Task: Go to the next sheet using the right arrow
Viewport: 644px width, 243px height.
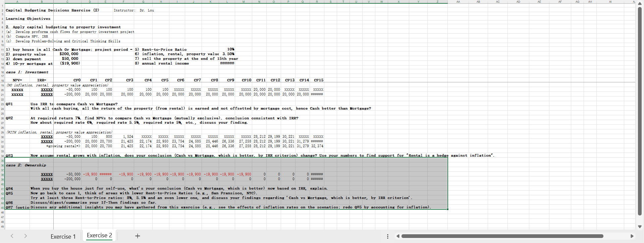Action: (x=25, y=236)
